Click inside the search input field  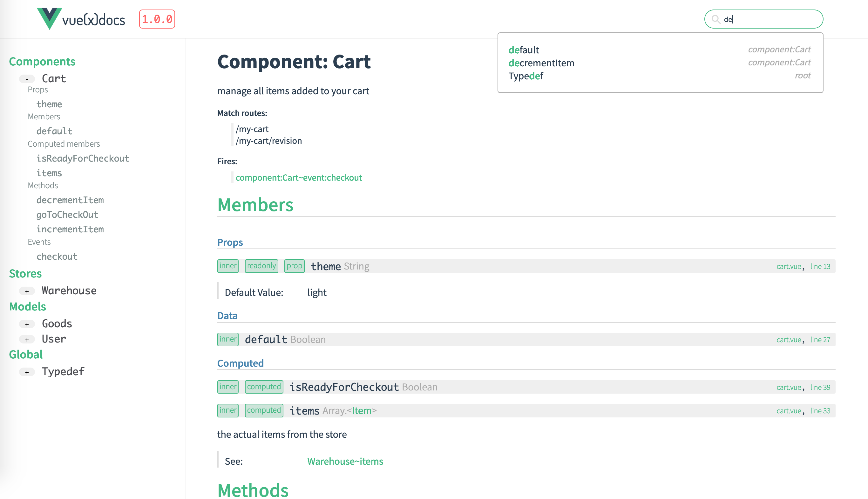coord(772,19)
